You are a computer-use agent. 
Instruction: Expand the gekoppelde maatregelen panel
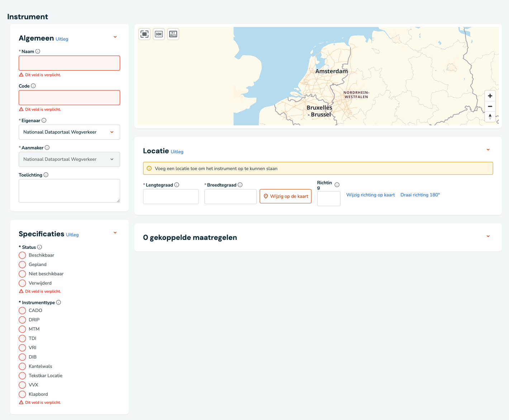[x=488, y=236]
